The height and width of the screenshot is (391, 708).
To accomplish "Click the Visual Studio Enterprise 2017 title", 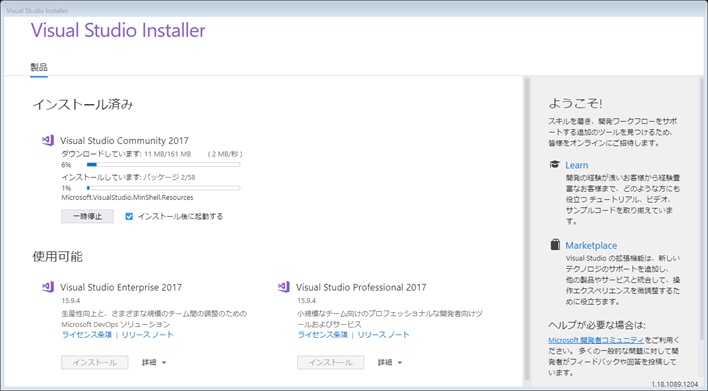I will point(121,287).
